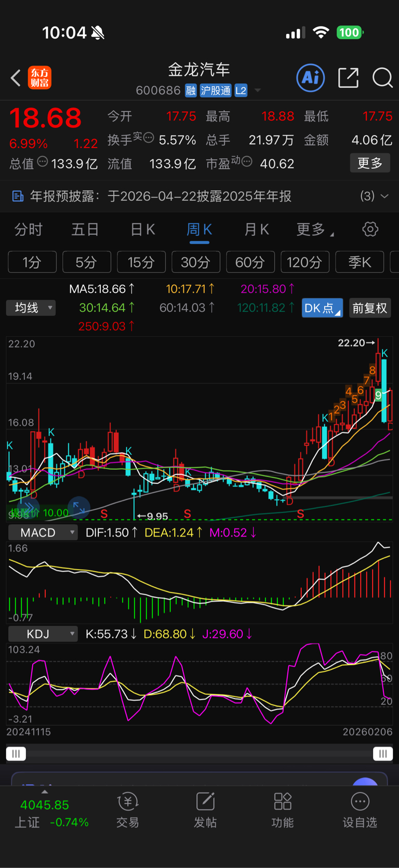399x868 pixels.
Task: Tap the fullscreen expand chart icon
Action: coord(79,507)
